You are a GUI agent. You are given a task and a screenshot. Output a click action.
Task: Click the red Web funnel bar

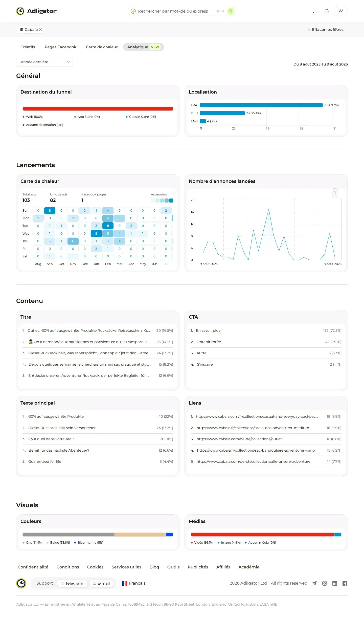pyautogui.click(x=98, y=109)
